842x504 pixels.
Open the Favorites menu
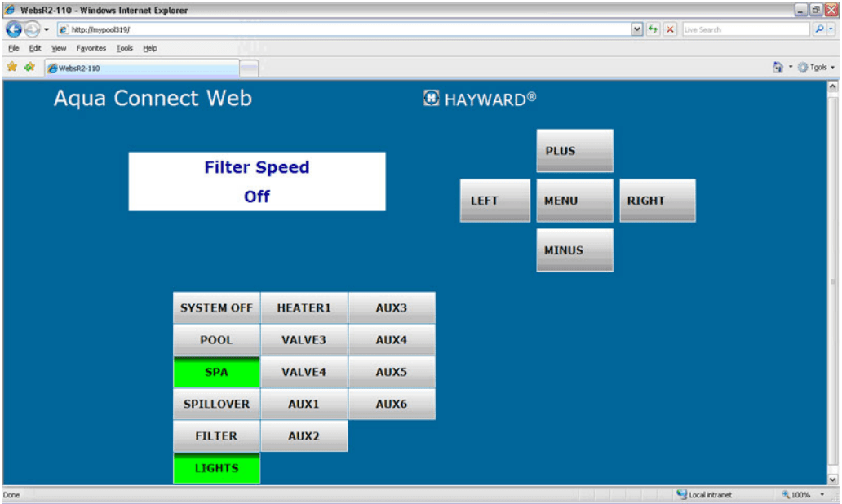91,48
